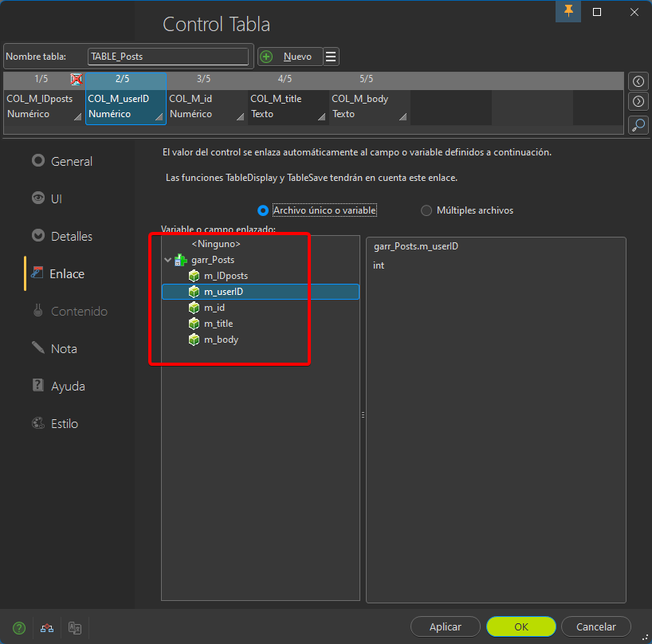652x644 pixels.
Task: Open type dropdown of COL_M_body column
Action: coord(403,117)
